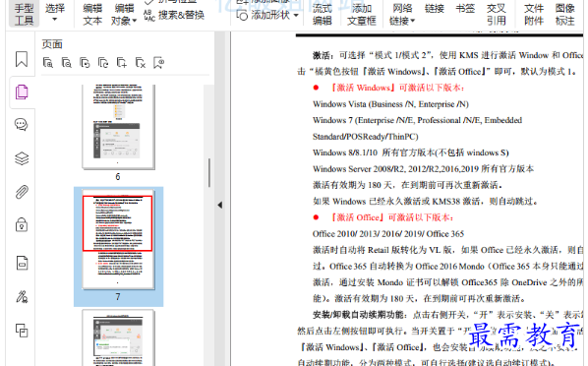Click the line Office 2010/ 2013/ 2016/ 2019/ Office 365

pos(388,234)
